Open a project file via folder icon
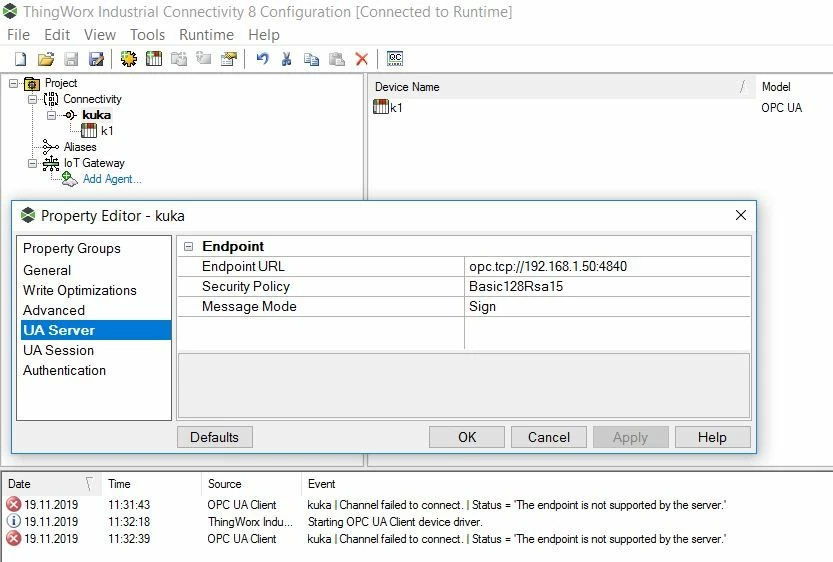This screenshot has width=833, height=562. pos(46,58)
